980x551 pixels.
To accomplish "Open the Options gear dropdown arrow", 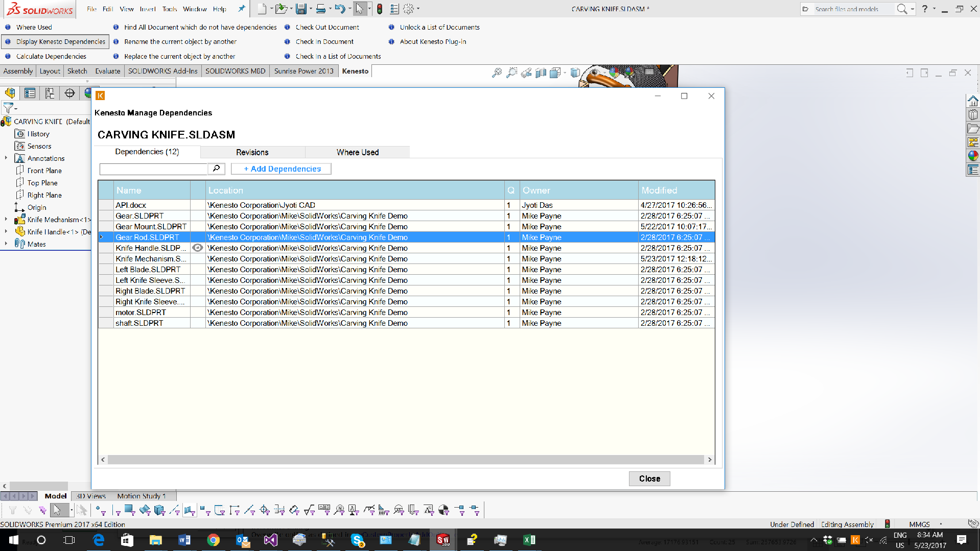I will click(418, 9).
